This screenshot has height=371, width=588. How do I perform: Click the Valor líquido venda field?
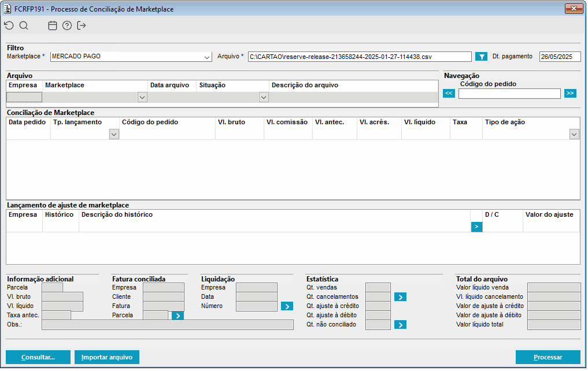554,288
